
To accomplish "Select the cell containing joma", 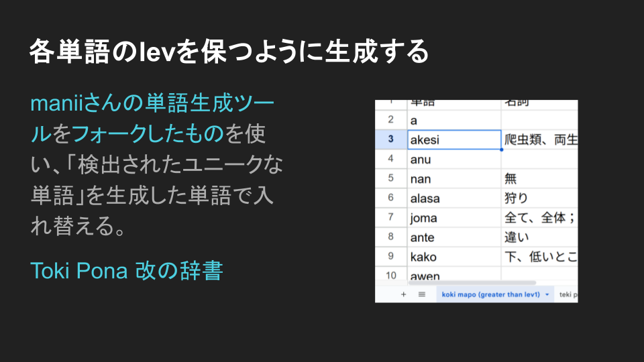I will [453, 217].
